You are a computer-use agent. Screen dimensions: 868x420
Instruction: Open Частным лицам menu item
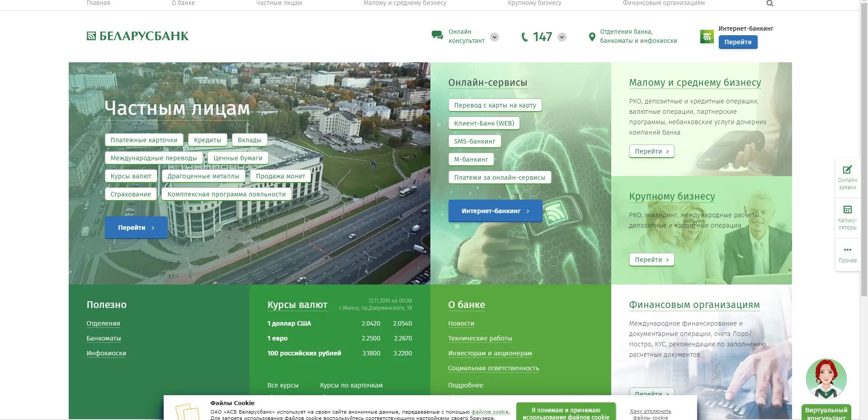[x=279, y=3]
